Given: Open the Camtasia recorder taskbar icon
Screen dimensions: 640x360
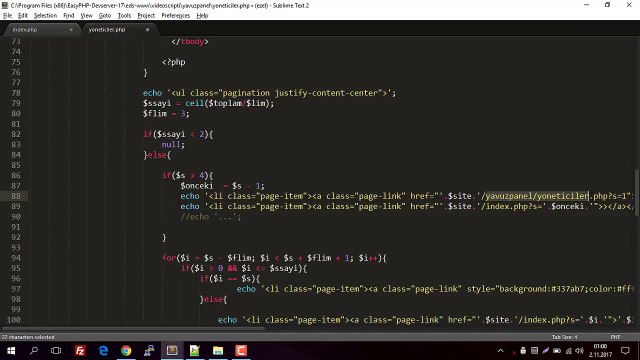Looking at the screenshot, I should (241, 351).
